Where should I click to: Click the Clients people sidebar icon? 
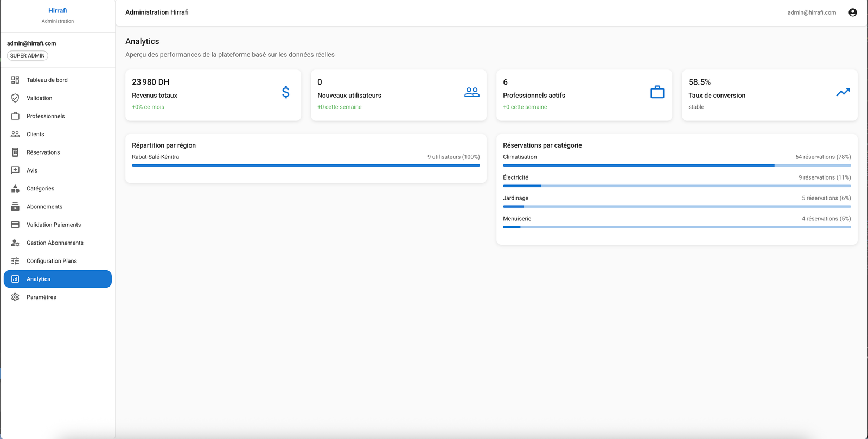click(x=15, y=134)
